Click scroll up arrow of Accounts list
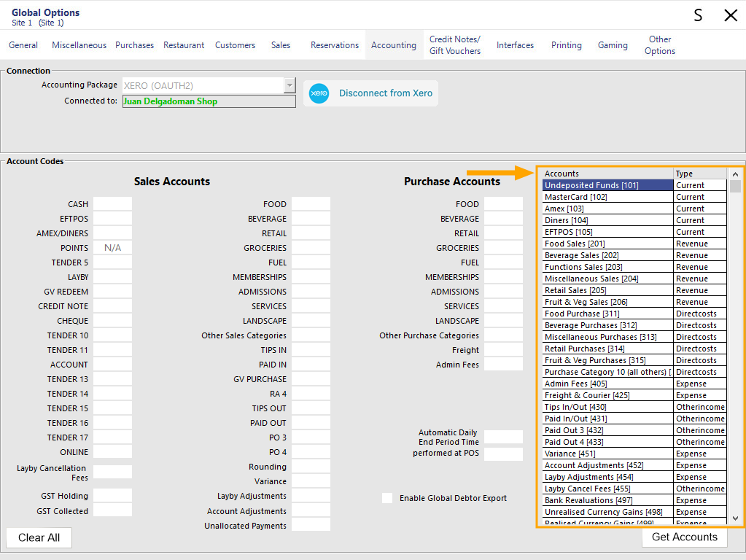Screen dimensions: 746x560 (735, 174)
